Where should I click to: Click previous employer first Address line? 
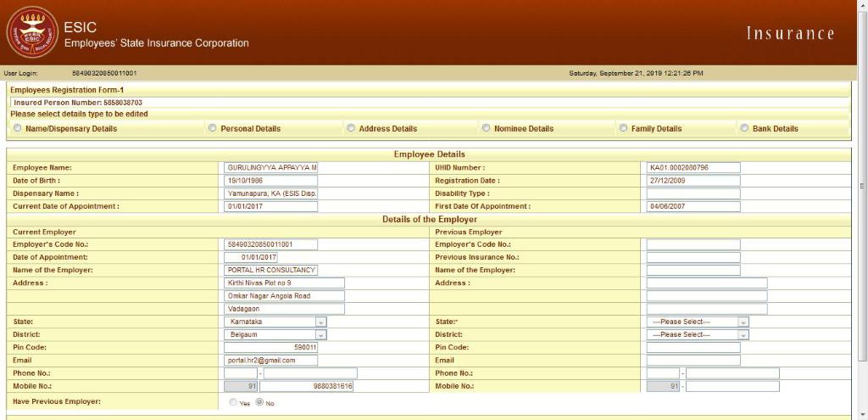707,283
